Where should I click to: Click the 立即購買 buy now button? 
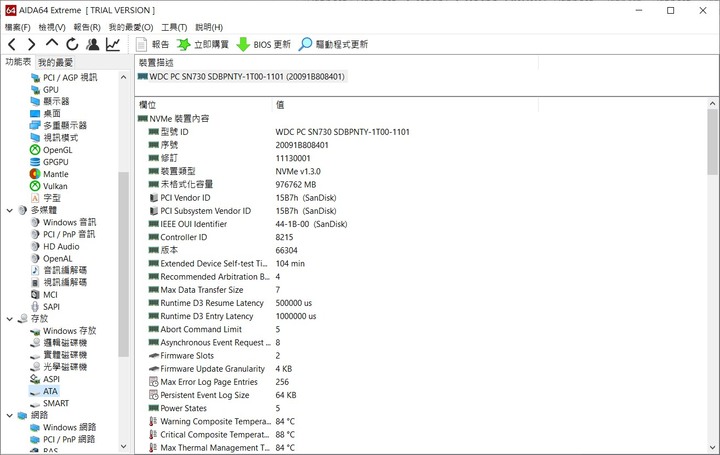[202, 44]
